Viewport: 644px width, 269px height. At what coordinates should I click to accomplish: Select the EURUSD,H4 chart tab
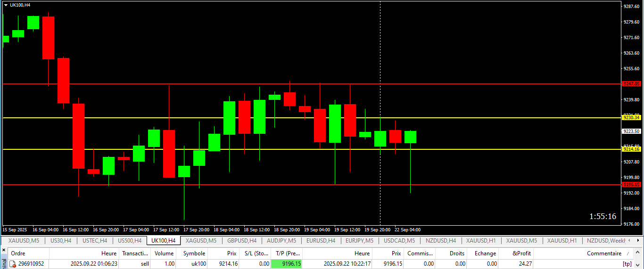pyautogui.click(x=321, y=241)
